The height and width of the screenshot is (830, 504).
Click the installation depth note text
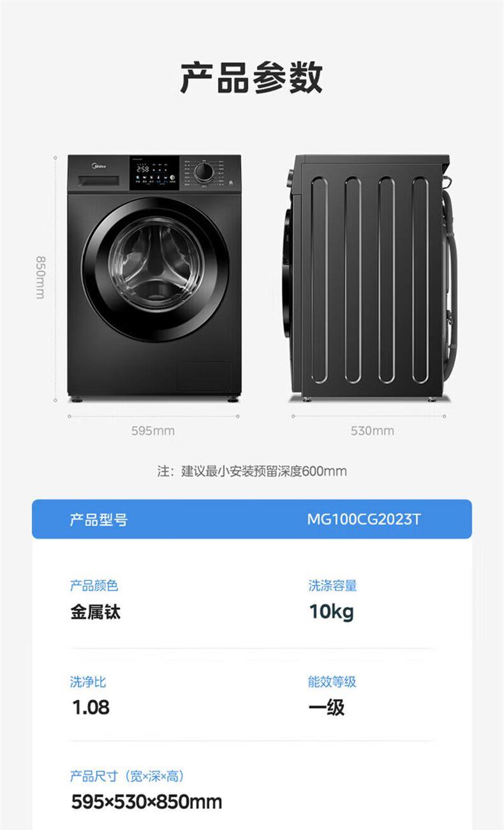[x=252, y=472]
